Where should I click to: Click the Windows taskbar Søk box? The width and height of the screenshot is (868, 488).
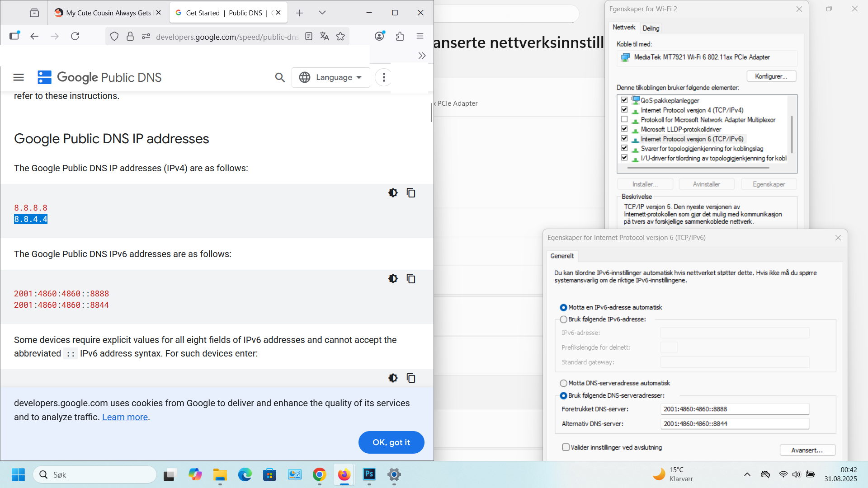click(95, 474)
